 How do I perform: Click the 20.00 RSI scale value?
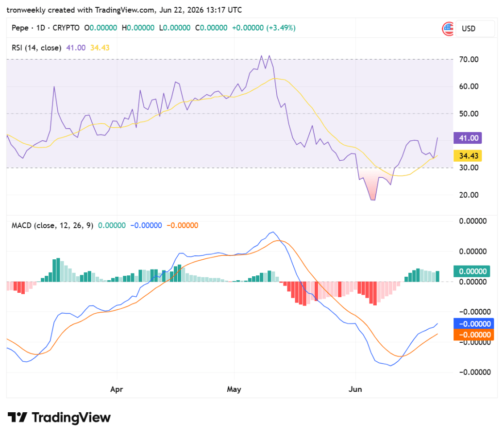(469, 195)
